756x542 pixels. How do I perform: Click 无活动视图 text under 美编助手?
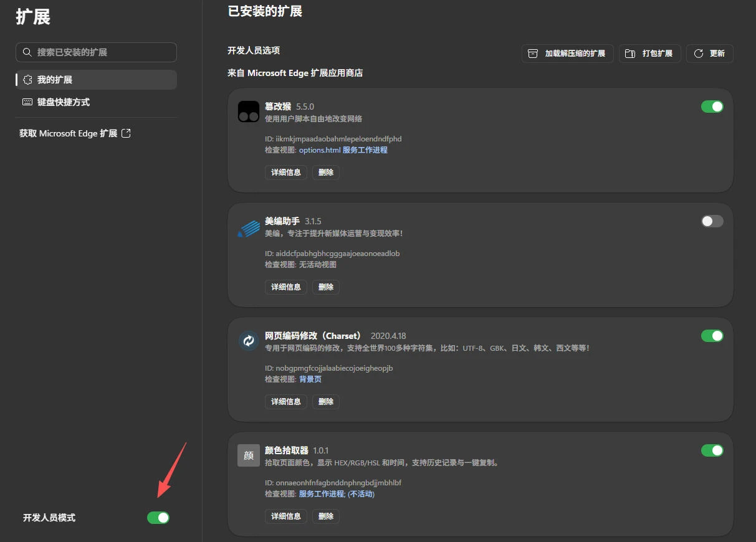click(x=318, y=265)
